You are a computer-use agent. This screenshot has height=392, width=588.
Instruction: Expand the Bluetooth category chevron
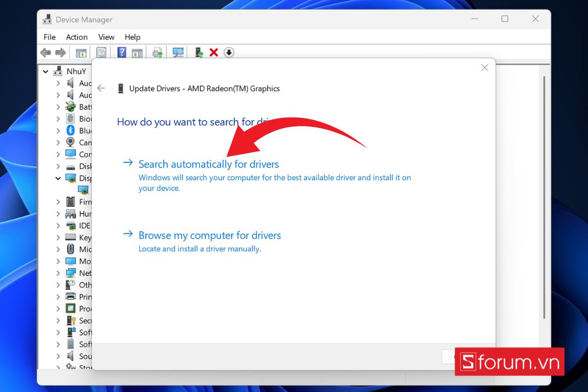(x=58, y=130)
